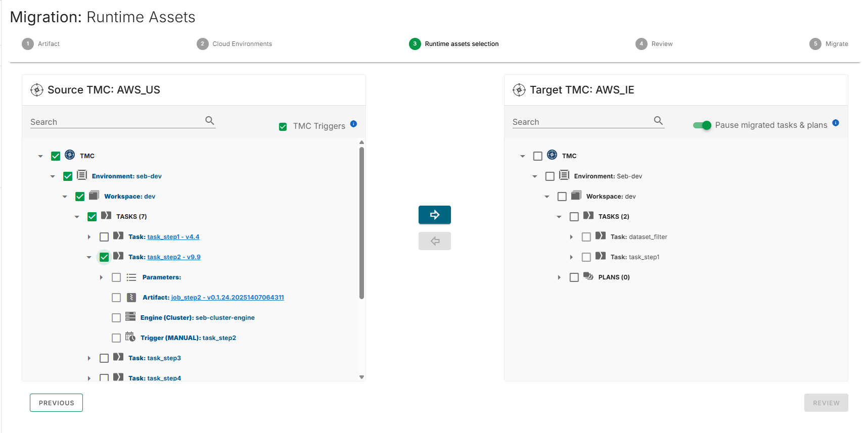868x433 pixels.
Task: Click the Trigger (MANUAL) calendar icon
Action: (130, 336)
